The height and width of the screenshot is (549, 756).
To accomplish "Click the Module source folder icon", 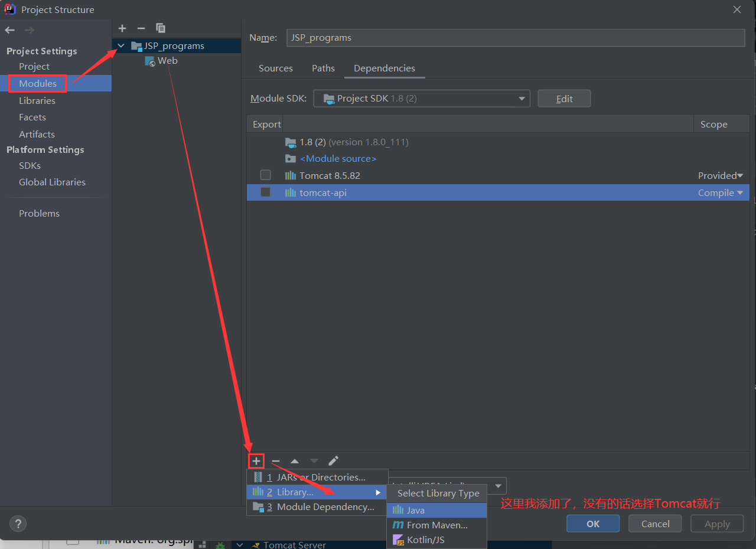I will click(291, 159).
